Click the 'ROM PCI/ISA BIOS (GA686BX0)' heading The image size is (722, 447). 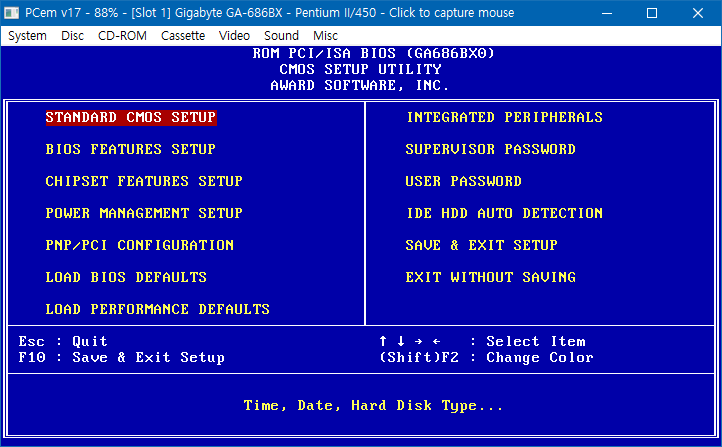[x=373, y=53]
